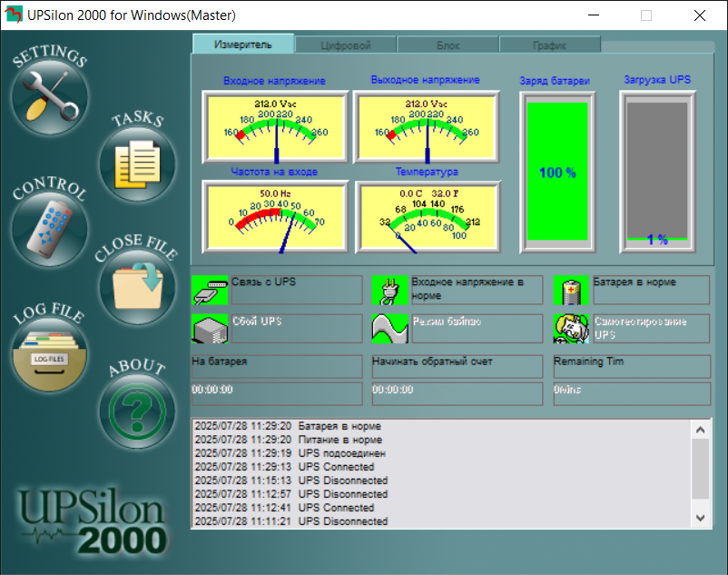Switch to the Блок tab
Image resolution: width=728 pixels, height=575 pixels.
point(448,44)
